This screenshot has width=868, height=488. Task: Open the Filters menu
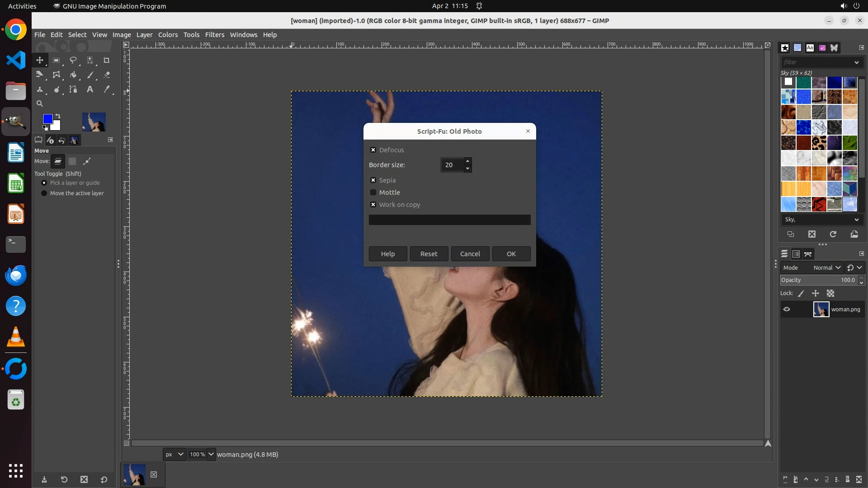tap(214, 35)
